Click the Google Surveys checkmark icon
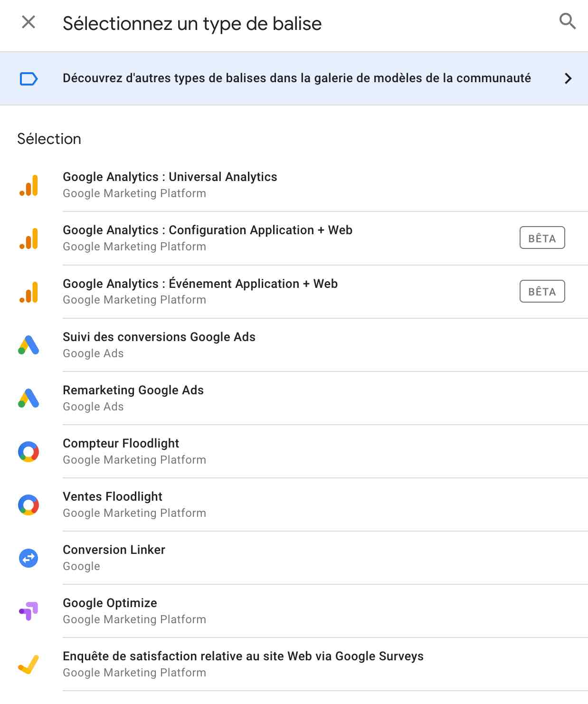The width and height of the screenshot is (588, 704). (29, 665)
